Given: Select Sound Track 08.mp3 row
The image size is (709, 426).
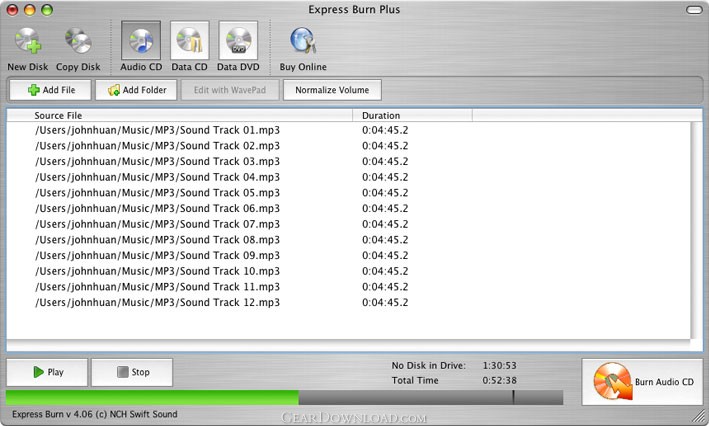Looking at the screenshot, I should click(x=348, y=240).
